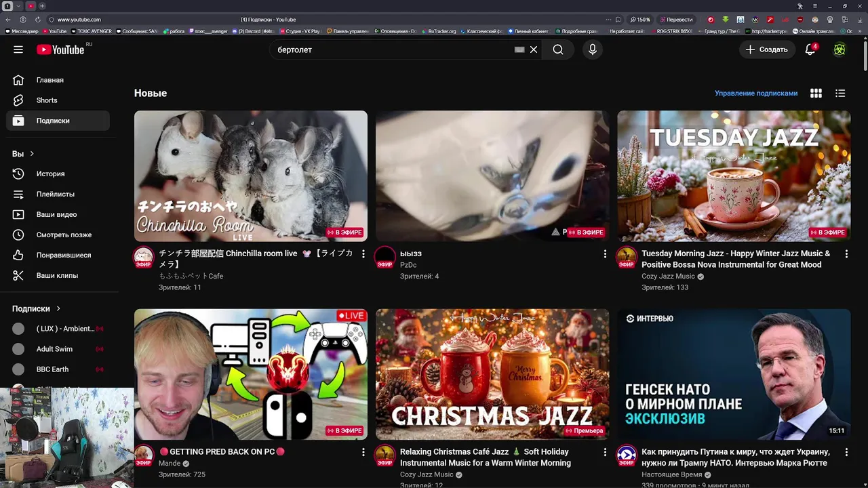The height and width of the screenshot is (488, 868).
Task: Open Плейлисты in the sidebar
Action: (58, 195)
